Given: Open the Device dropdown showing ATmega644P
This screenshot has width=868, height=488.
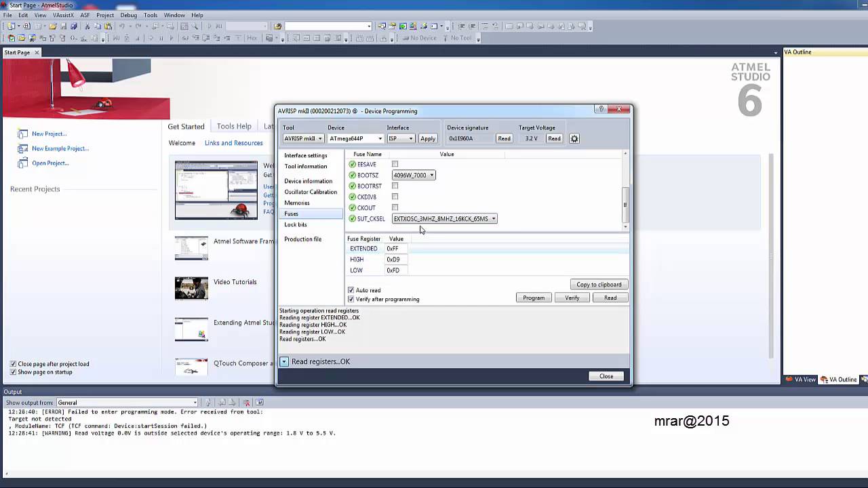Looking at the screenshot, I should pos(356,138).
